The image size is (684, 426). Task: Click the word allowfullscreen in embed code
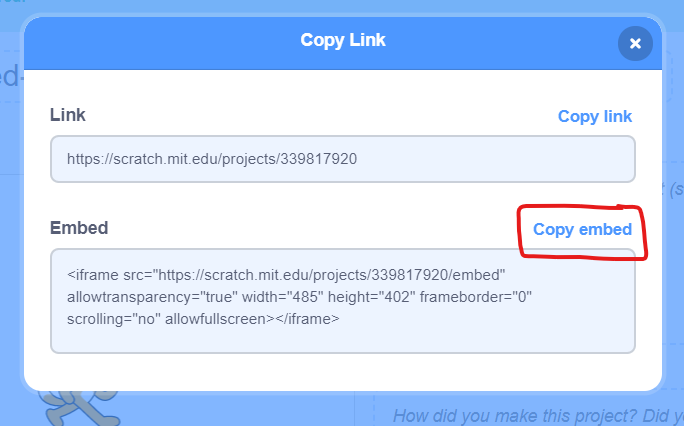pyautogui.click(x=219, y=319)
